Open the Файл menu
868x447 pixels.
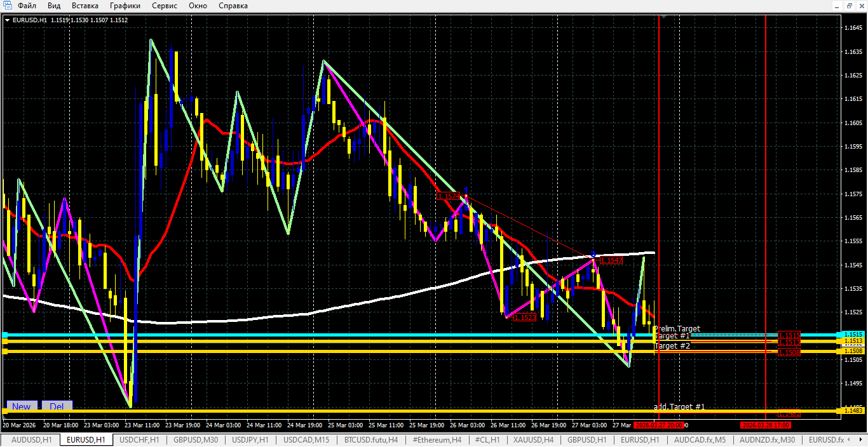(x=27, y=6)
